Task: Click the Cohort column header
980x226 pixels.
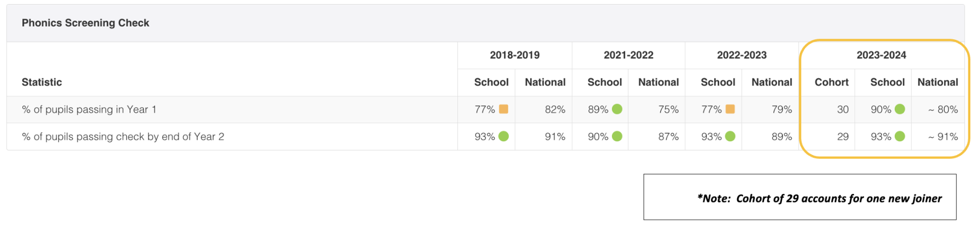Action: [831, 82]
